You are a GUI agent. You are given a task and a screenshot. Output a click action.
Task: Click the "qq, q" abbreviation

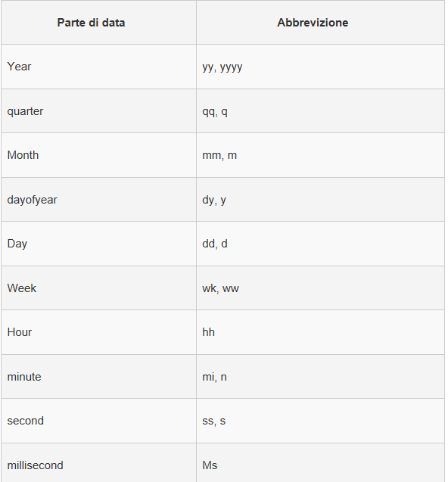coord(215,111)
